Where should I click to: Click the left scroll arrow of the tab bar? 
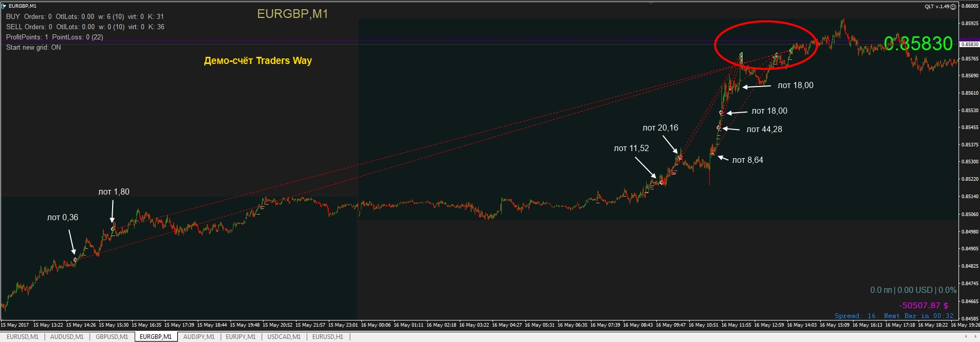pyautogui.click(x=966, y=337)
